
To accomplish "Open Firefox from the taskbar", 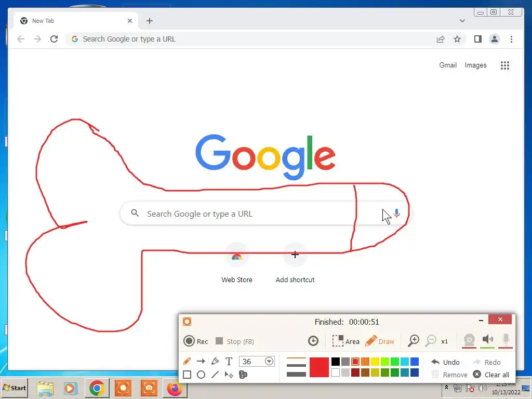I will (175, 388).
